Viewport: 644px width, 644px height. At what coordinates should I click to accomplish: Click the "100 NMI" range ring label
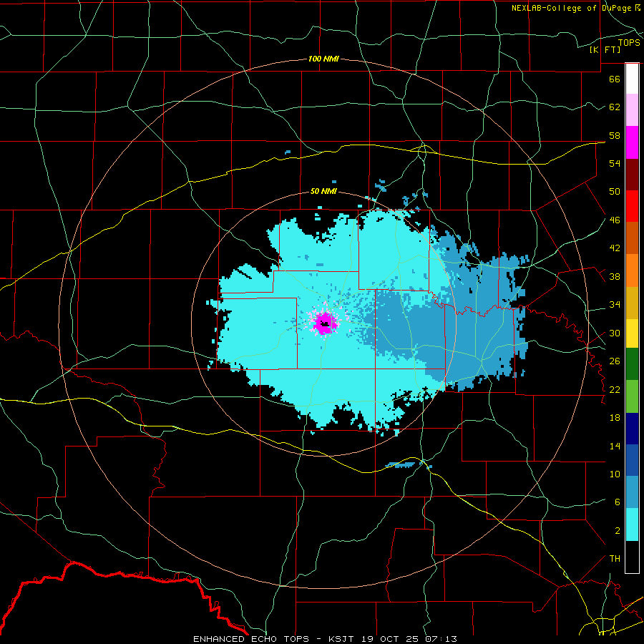[323, 59]
